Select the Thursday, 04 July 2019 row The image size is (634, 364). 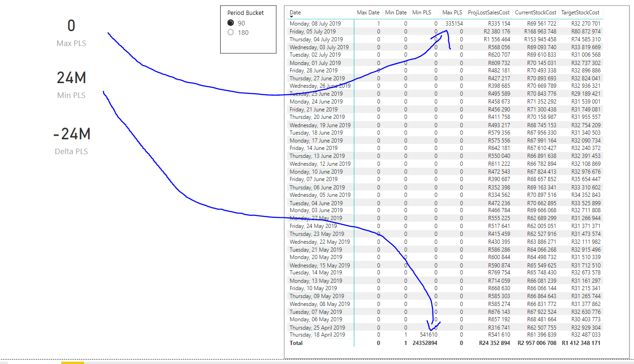(445, 39)
